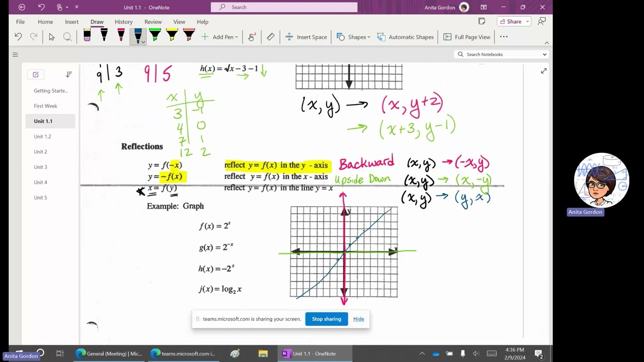Open Customize Quick Access Toolbar arrow
644x362 pixels.
(76, 7)
